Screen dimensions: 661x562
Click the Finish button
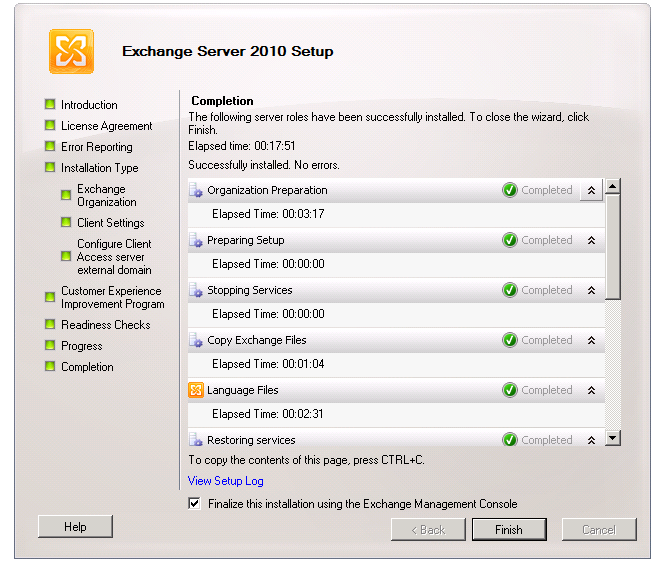pos(509,530)
